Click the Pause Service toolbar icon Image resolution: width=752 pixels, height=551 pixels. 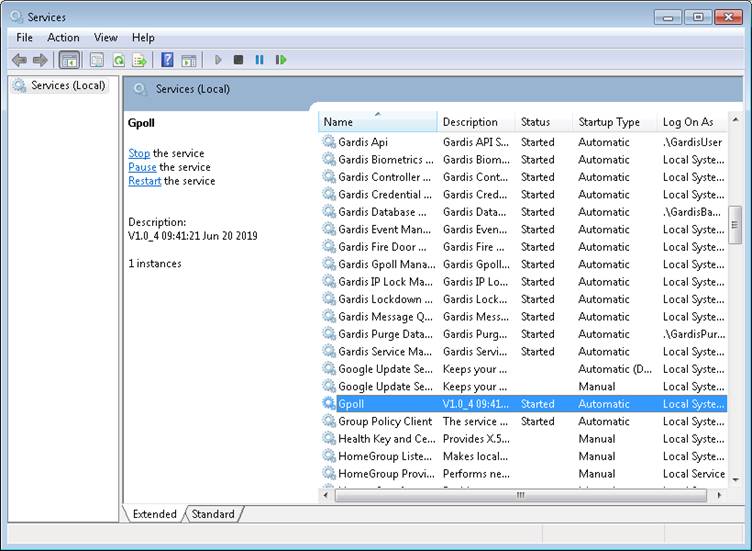[259, 60]
